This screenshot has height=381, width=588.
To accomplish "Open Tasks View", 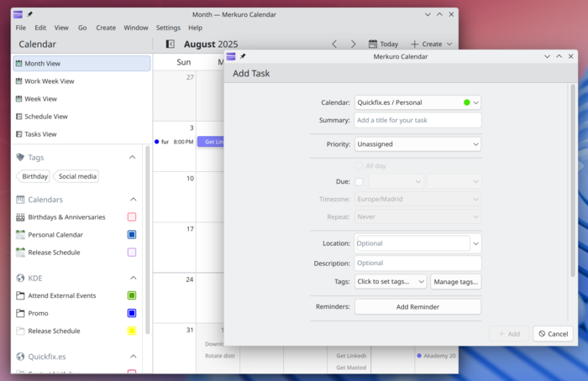I will (81, 134).
